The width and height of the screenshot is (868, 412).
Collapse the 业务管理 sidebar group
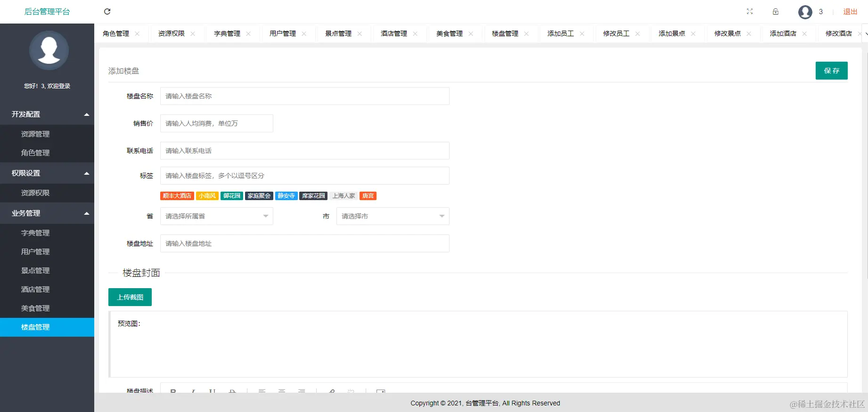click(47, 213)
